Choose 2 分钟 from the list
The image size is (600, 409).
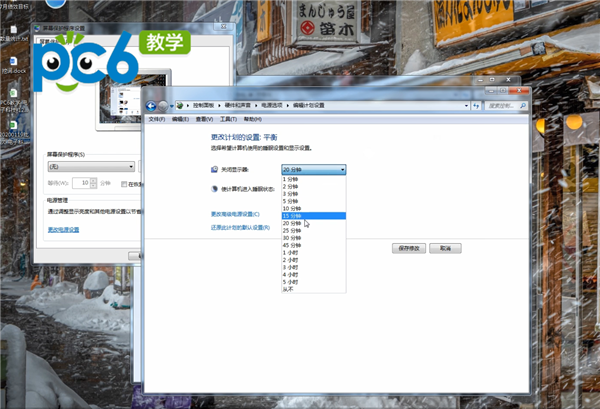click(x=314, y=186)
